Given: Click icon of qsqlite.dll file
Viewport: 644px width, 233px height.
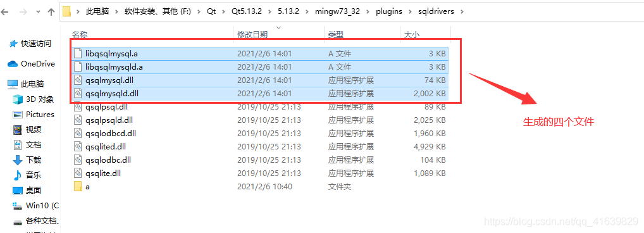Looking at the screenshot, I should tap(78, 173).
